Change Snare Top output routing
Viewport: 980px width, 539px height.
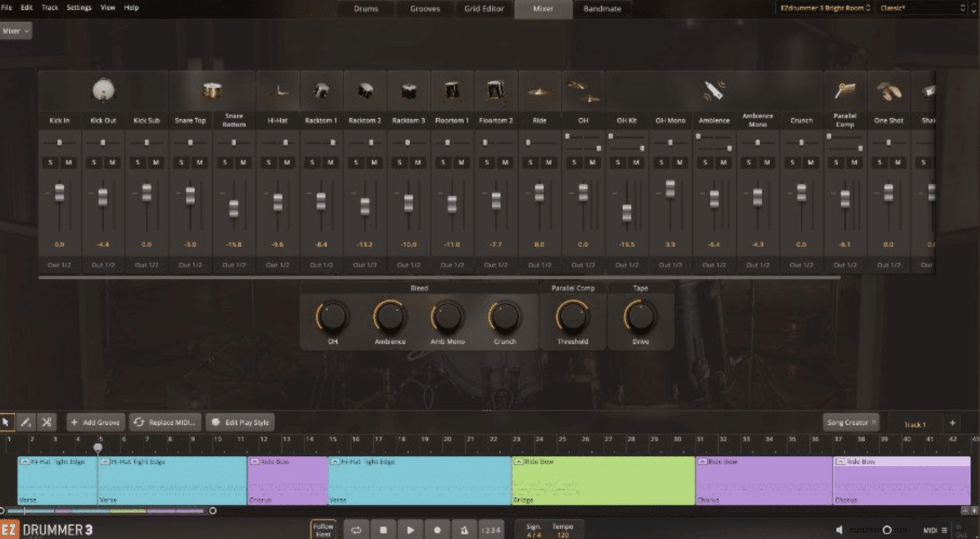pos(190,265)
